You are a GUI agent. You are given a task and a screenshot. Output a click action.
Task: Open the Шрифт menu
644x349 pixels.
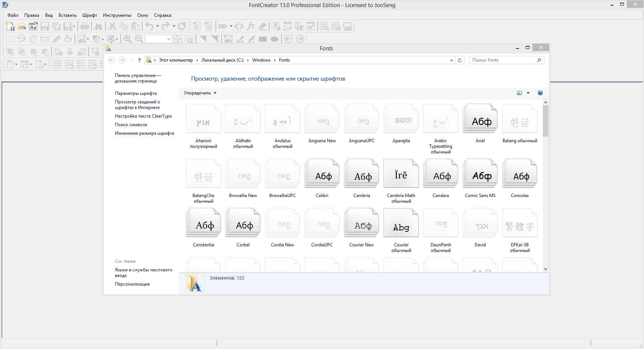click(x=90, y=15)
